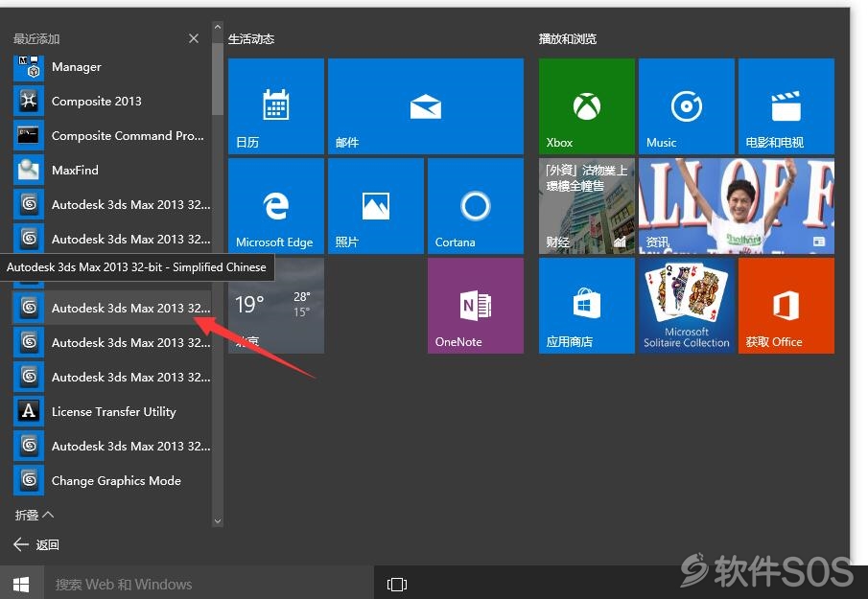Viewport: 868px width, 599px height.
Task: Open the 资讯 news tile
Action: pyautogui.click(x=737, y=206)
